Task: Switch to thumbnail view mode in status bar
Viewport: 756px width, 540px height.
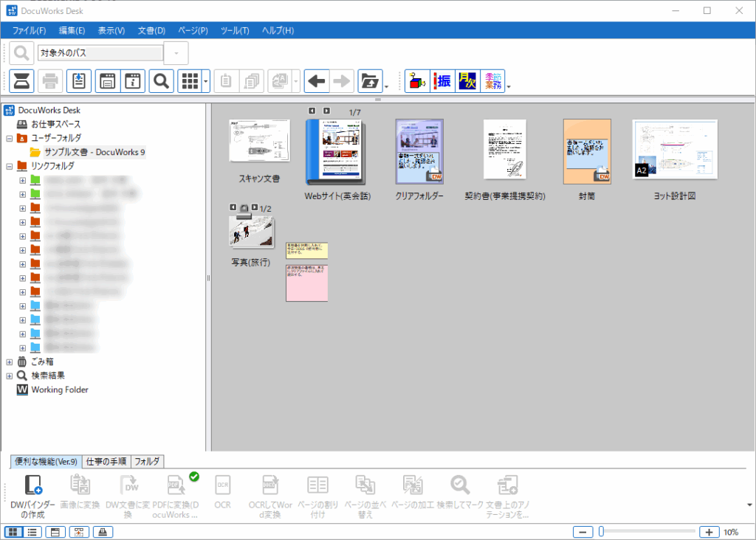Action: (x=13, y=532)
